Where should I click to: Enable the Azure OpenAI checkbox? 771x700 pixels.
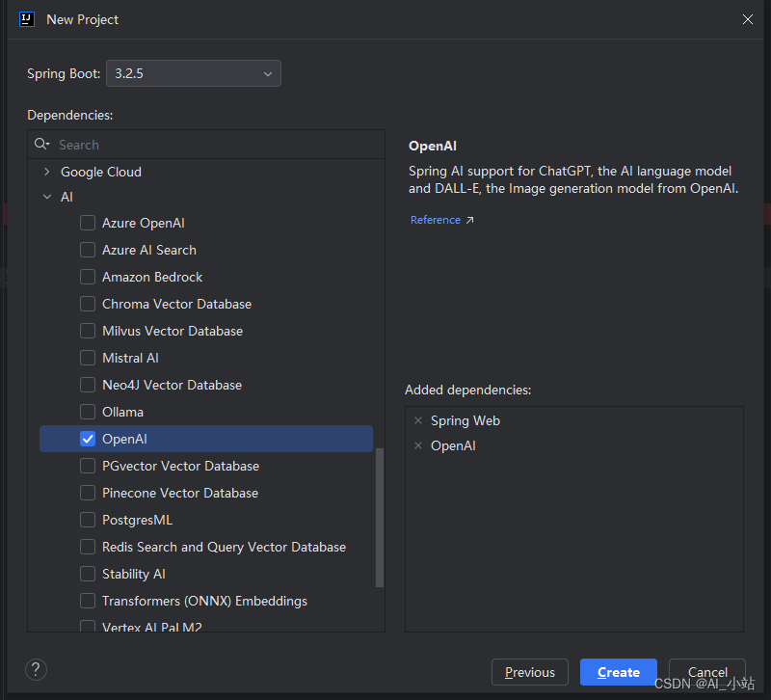88,223
